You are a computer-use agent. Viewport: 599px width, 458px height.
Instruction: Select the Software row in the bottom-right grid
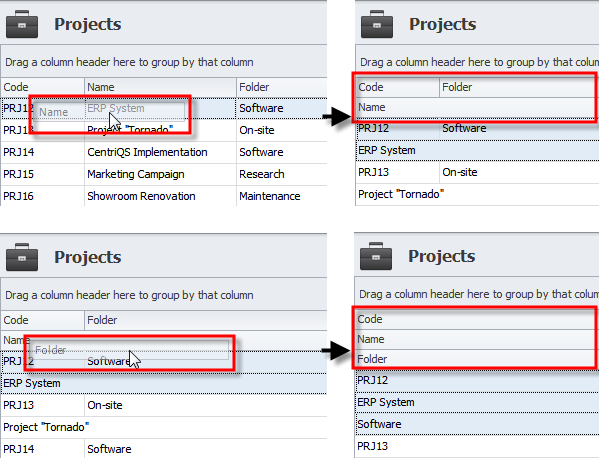pyautogui.click(x=477, y=424)
